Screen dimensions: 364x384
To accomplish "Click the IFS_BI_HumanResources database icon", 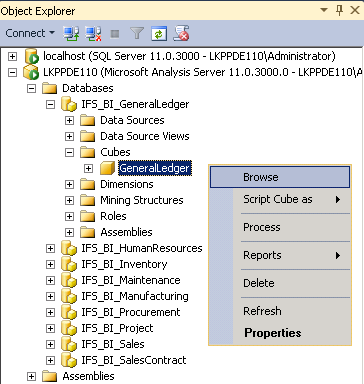I will pyautogui.click(x=69, y=248).
